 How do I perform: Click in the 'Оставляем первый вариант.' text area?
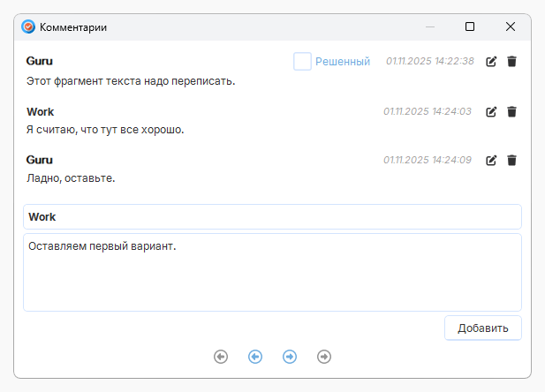coord(272,272)
